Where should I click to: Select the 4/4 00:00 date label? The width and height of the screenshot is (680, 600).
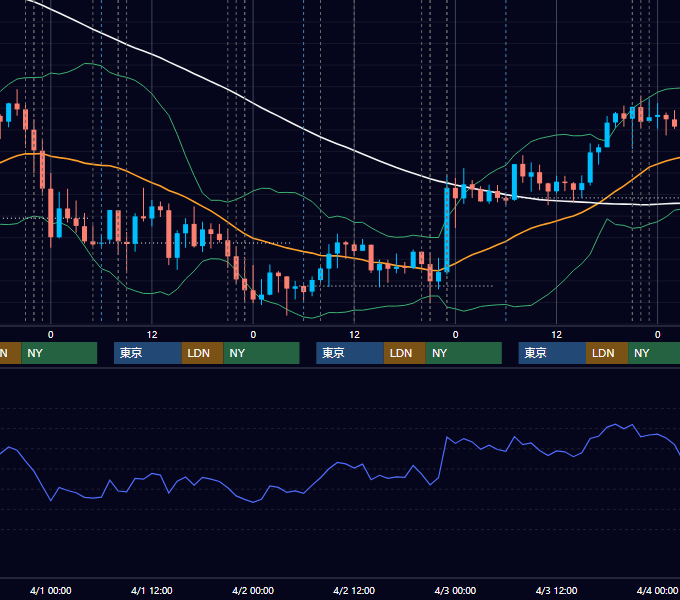point(657,590)
